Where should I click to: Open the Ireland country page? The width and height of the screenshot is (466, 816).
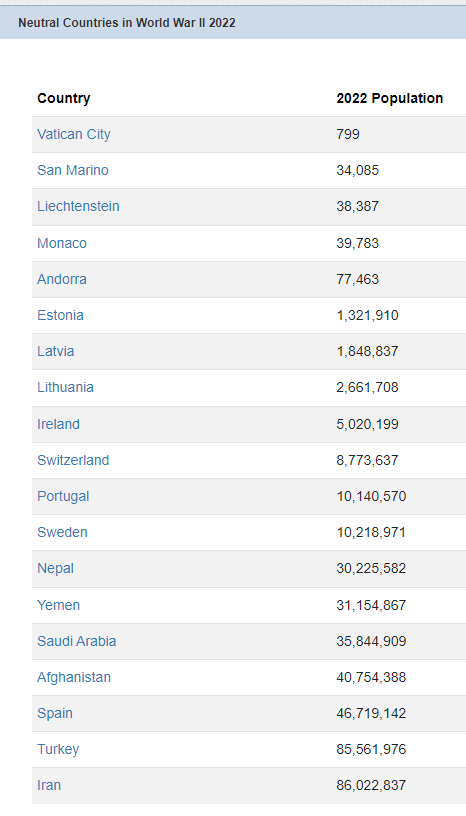tap(58, 424)
